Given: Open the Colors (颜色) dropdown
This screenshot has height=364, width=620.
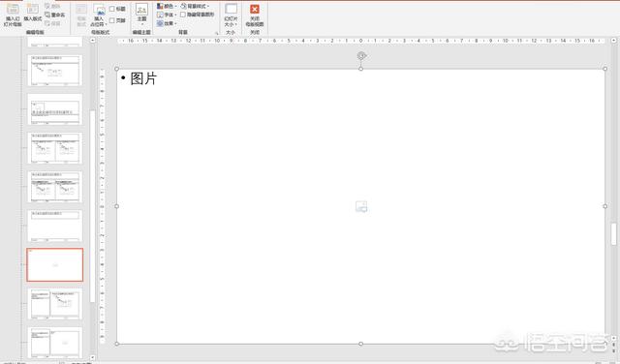Looking at the screenshot, I should (x=167, y=7).
